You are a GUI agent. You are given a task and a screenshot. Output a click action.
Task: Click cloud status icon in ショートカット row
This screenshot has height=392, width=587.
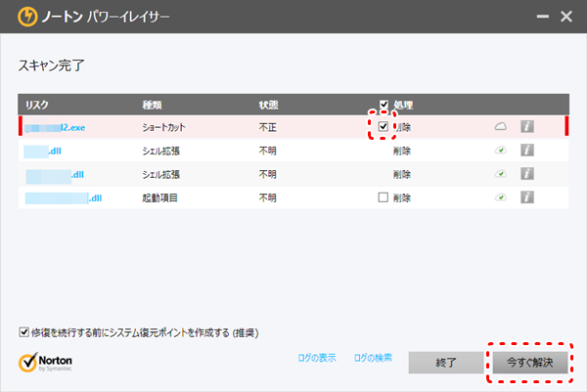pyautogui.click(x=501, y=126)
